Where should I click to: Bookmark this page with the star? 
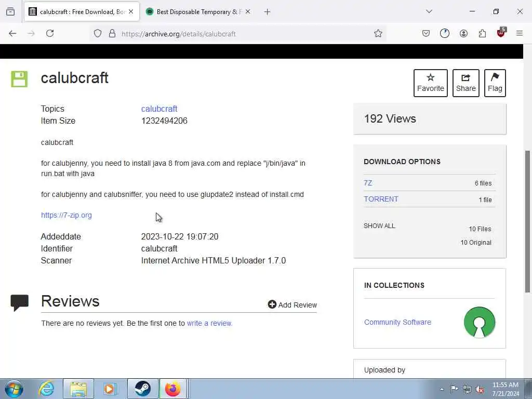[x=378, y=34]
